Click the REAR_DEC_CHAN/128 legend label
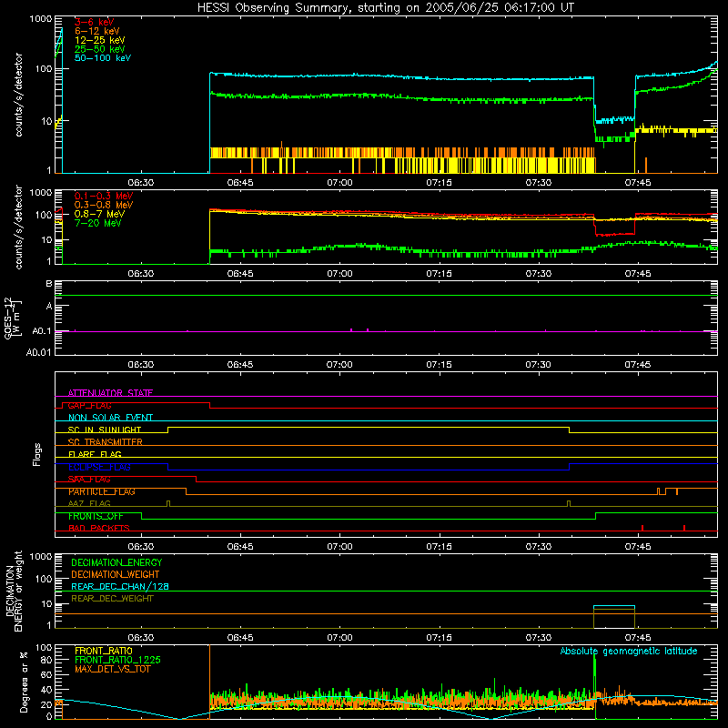 pyautogui.click(x=120, y=586)
